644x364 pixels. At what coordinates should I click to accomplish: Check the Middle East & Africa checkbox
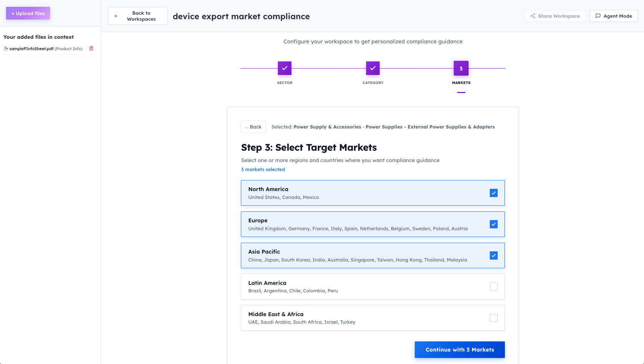(x=494, y=318)
